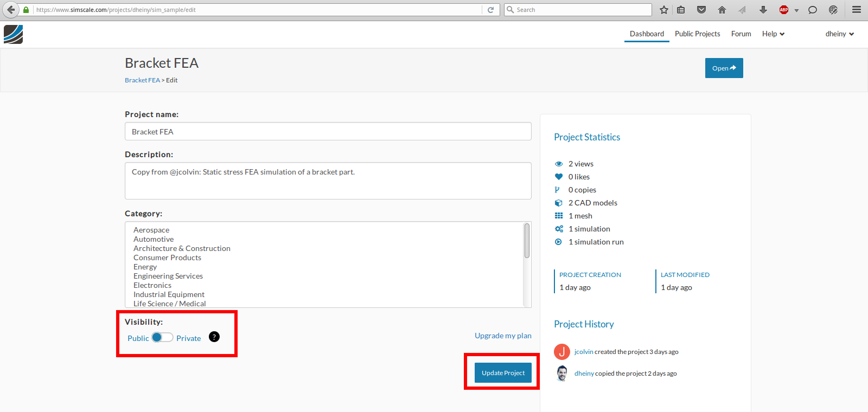Select Automotive in the Category list
This screenshot has height=412, width=868.
click(154, 239)
